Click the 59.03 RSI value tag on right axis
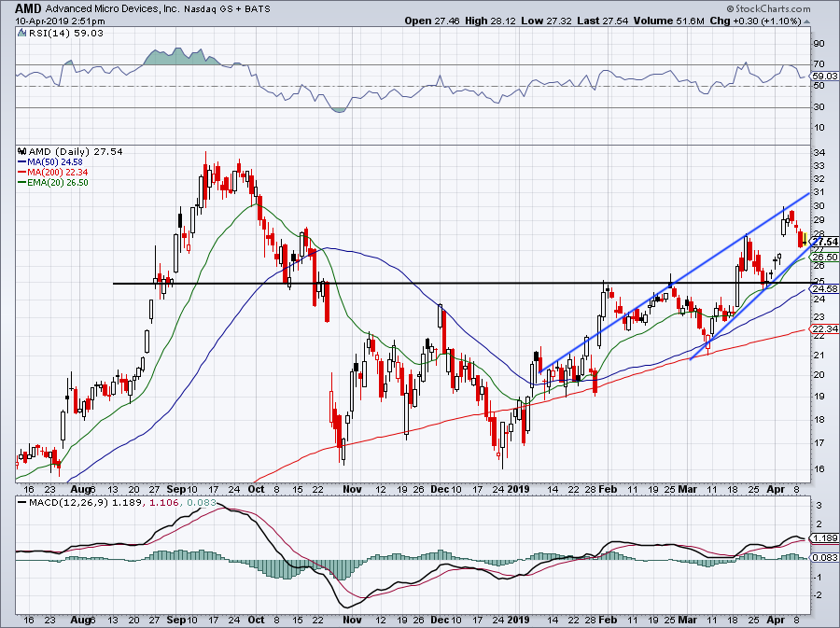The height and width of the screenshot is (628, 840). tap(826, 76)
